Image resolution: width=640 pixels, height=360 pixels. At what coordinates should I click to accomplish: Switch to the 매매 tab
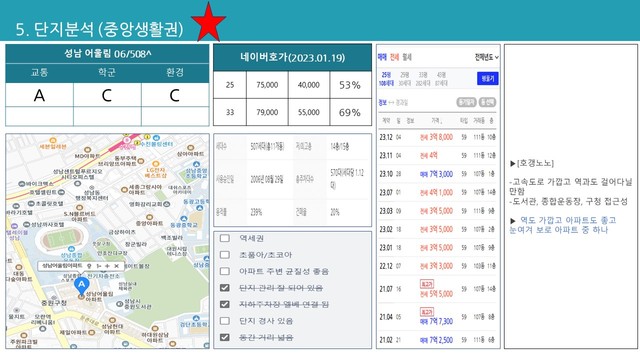click(382, 57)
